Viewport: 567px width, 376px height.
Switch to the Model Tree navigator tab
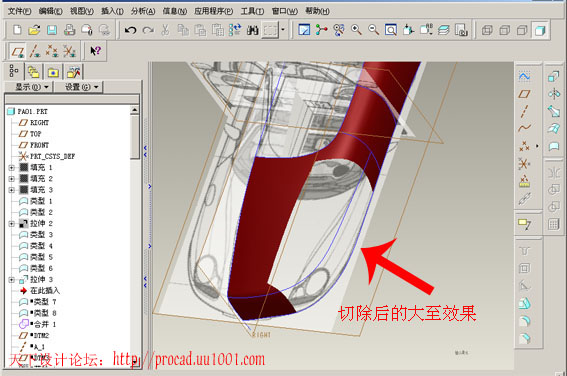tap(14, 72)
